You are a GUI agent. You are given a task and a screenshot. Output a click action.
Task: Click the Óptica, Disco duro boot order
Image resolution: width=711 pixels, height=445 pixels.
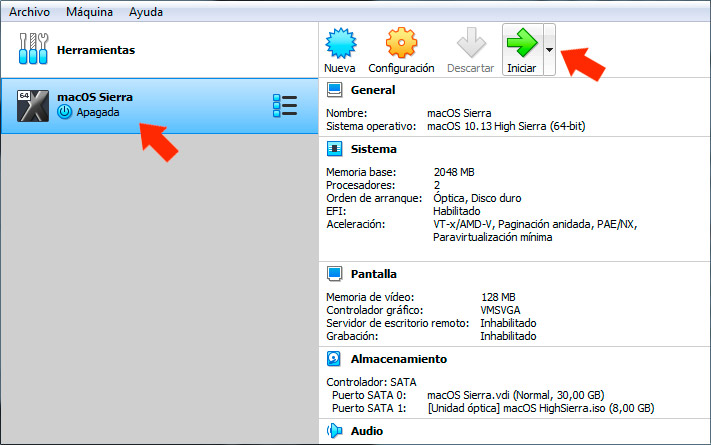[x=477, y=198]
